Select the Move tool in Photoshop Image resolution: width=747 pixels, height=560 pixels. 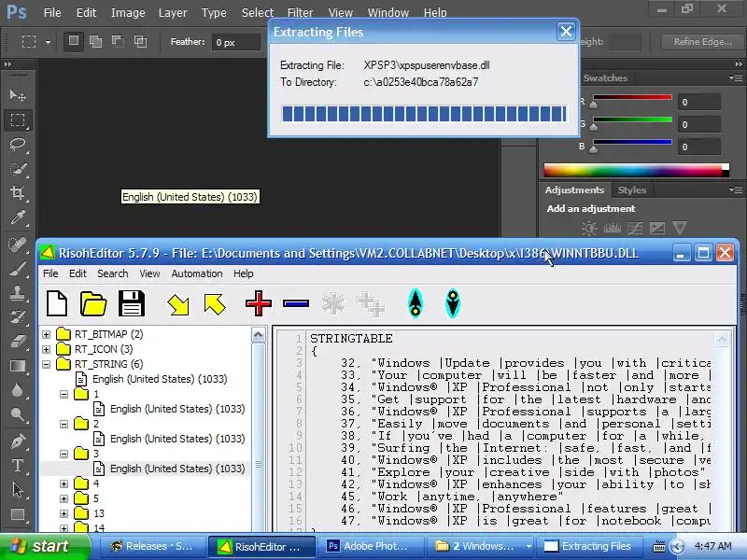tap(18, 96)
